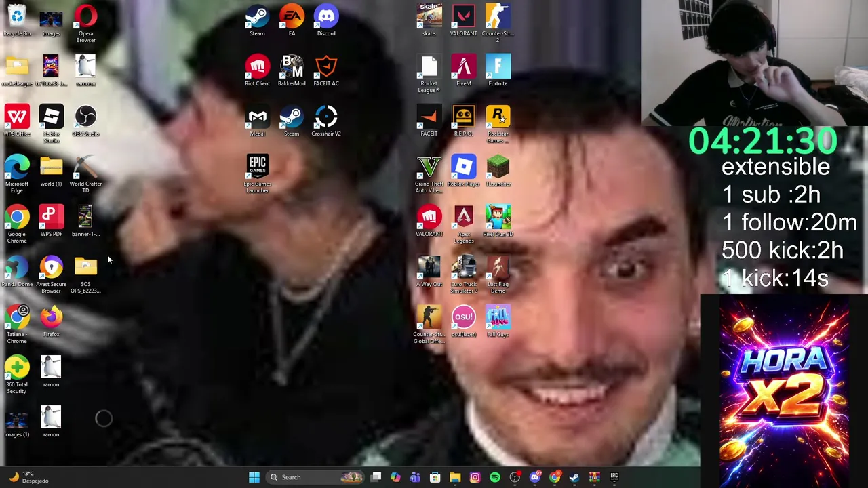Open Copilot from the taskbar
This screenshot has height=488, width=868.
[x=395, y=477]
